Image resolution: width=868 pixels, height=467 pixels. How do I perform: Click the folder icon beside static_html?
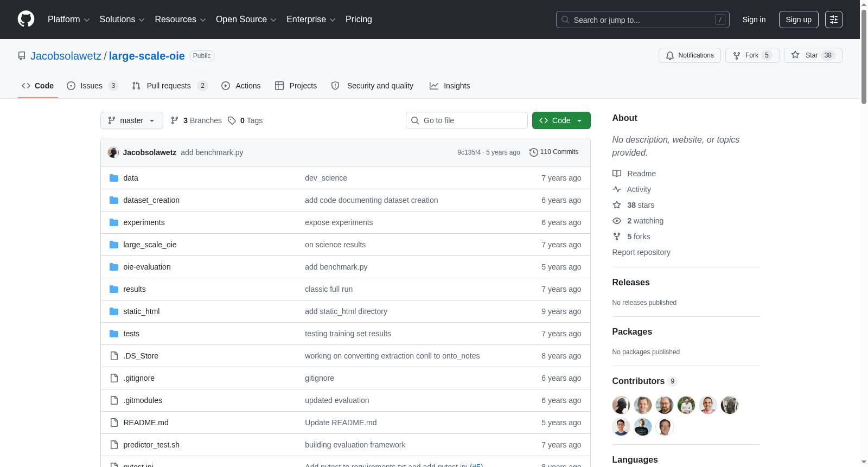114,311
